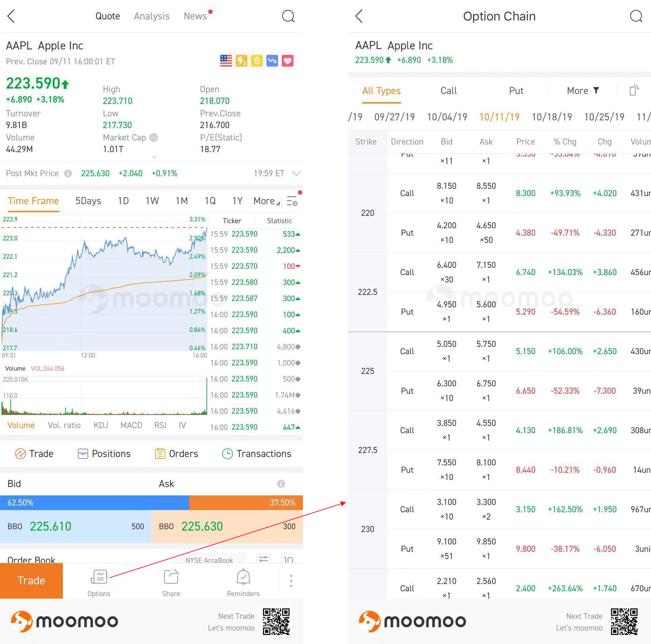Rotate option chain with landscape icon
This screenshot has width=651, height=644.
[x=634, y=90]
